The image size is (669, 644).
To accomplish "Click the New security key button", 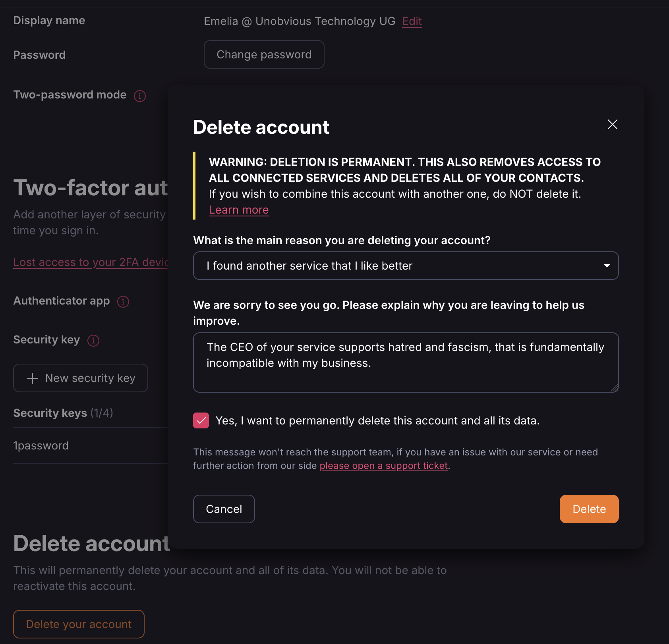I will pos(81,378).
